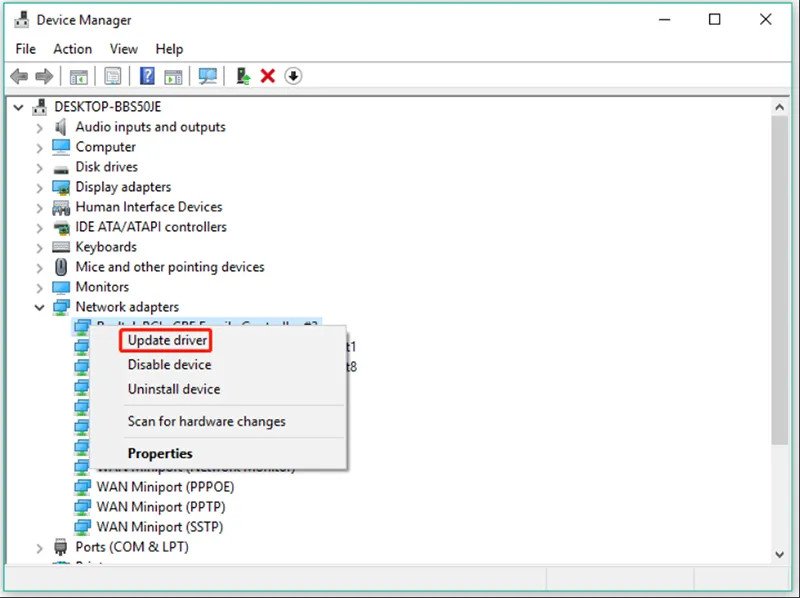Expand the Audio inputs and outputs node
Screen dimensions: 800x598
40,127
